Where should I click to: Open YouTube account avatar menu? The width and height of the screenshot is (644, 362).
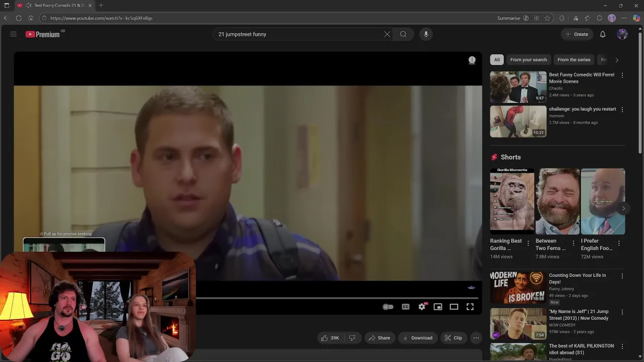pyautogui.click(x=622, y=34)
